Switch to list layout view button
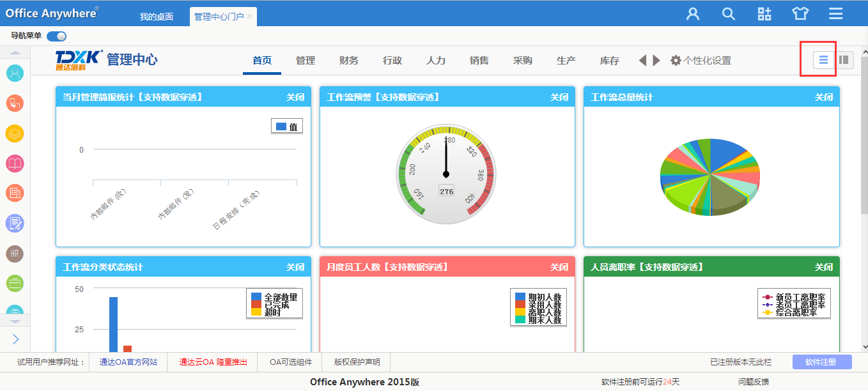This screenshot has height=391, width=868. [x=824, y=60]
